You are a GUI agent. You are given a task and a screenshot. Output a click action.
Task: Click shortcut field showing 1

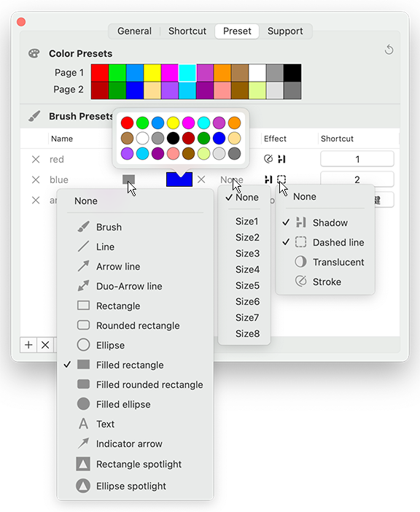(x=357, y=159)
